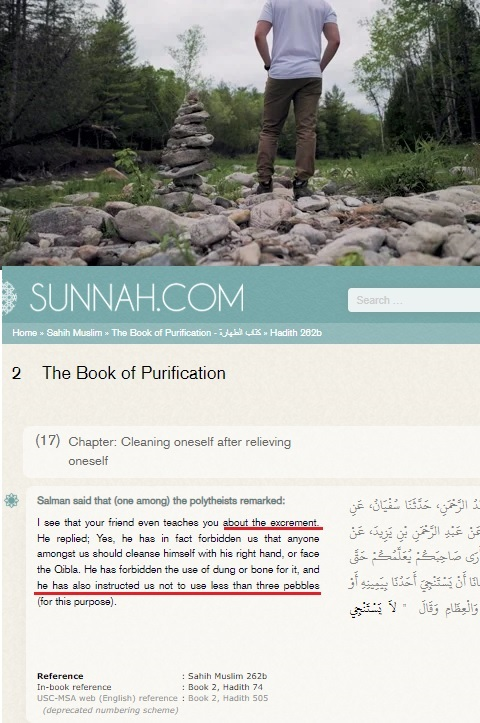
Task: Click the Arabic hadith text block
Action: (414, 558)
